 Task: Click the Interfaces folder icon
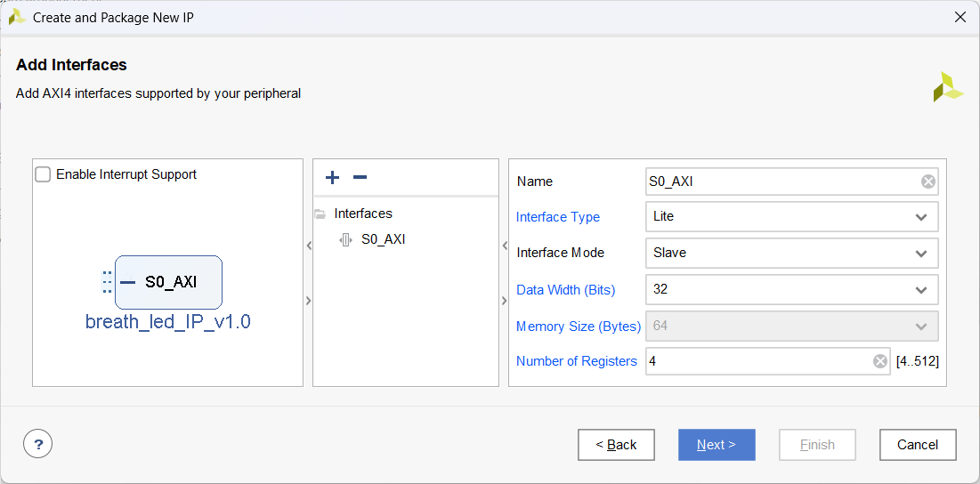[320, 214]
